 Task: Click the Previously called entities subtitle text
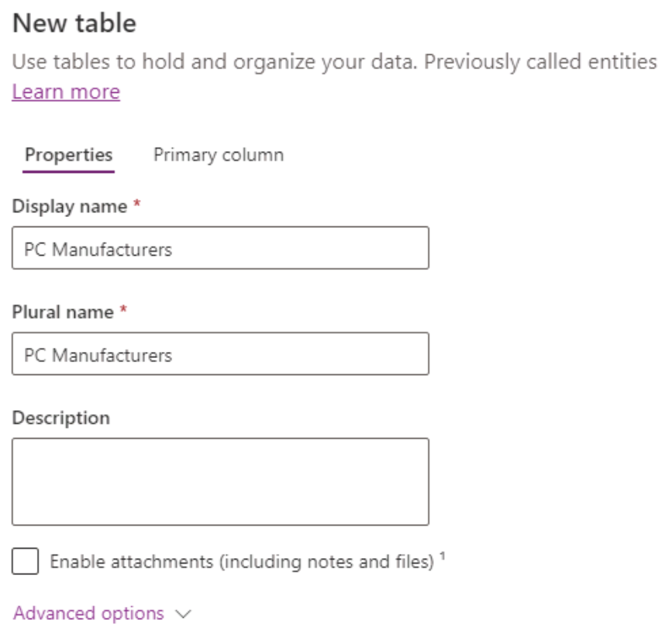(x=540, y=62)
